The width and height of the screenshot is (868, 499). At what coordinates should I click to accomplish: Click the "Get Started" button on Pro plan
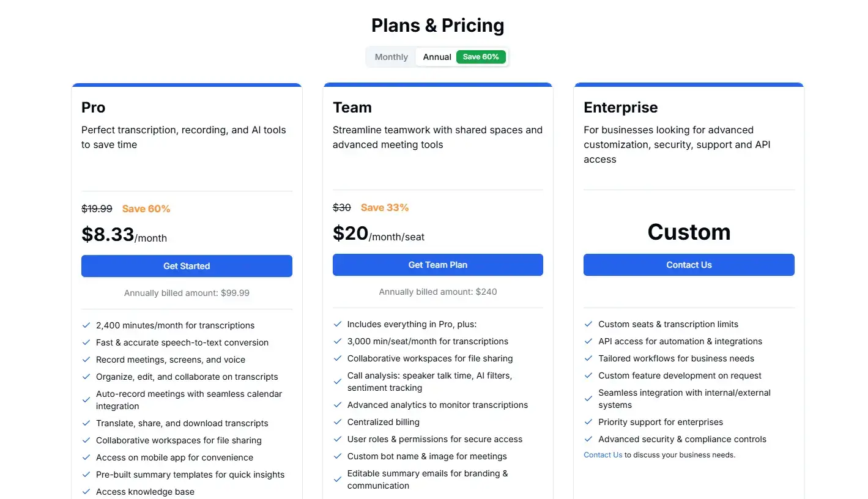tap(187, 266)
